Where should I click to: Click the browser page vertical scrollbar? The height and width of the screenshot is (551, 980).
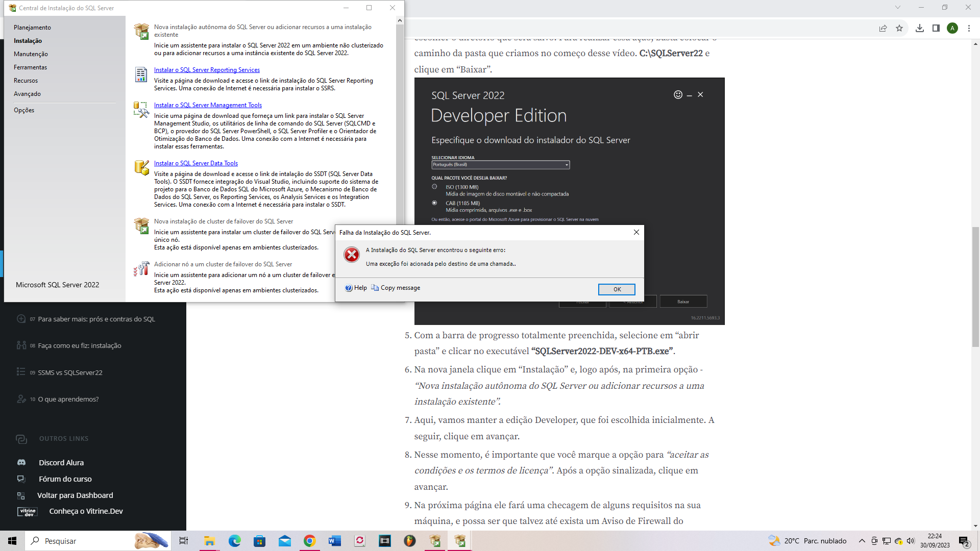(x=975, y=287)
